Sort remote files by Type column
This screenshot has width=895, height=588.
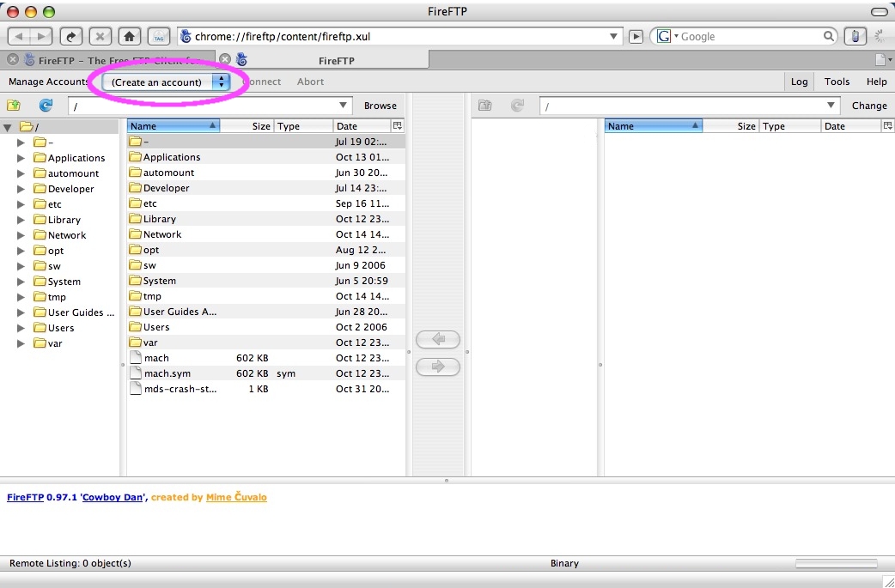point(790,126)
